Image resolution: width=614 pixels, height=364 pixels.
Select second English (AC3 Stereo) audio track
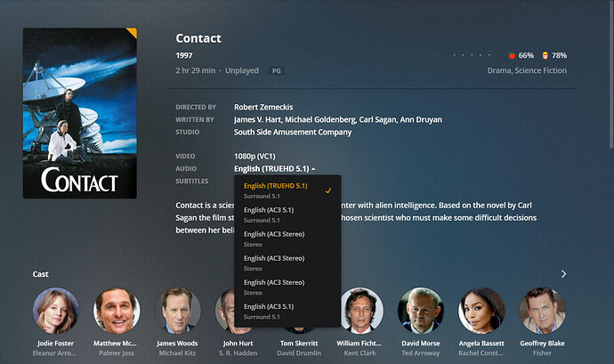click(287, 263)
